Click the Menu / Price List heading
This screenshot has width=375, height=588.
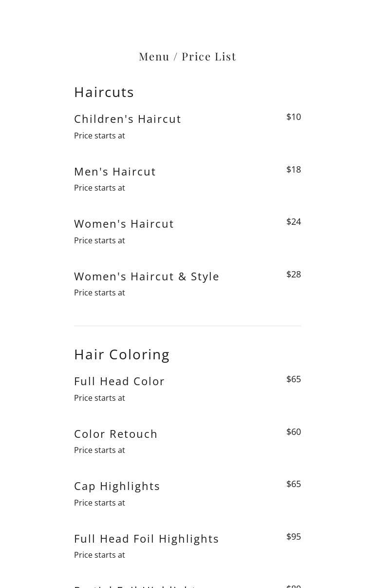point(187,57)
